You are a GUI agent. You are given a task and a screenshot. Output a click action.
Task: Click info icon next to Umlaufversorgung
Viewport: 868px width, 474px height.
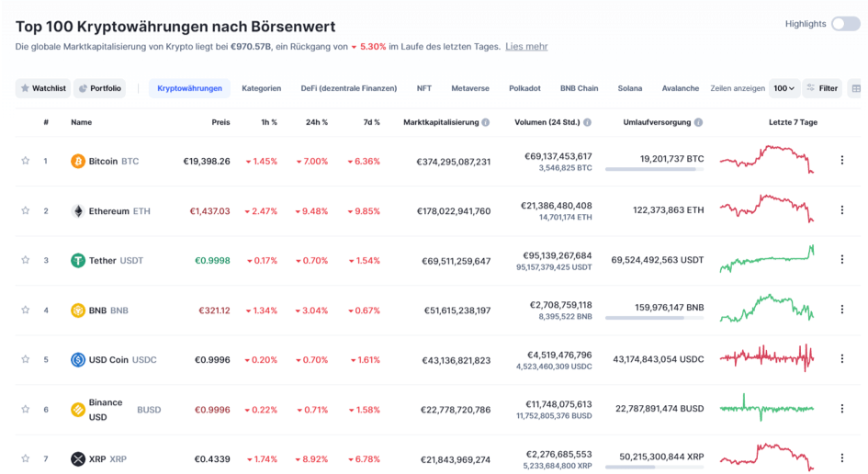[x=699, y=122]
